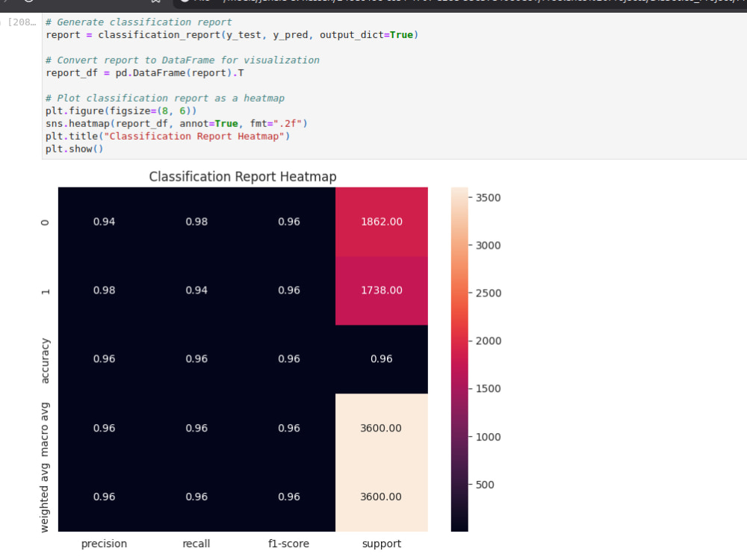Click the y-axis label "macro avg"
Image resolution: width=747 pixels, height=560 pixels.
click(x=45, y=429)
